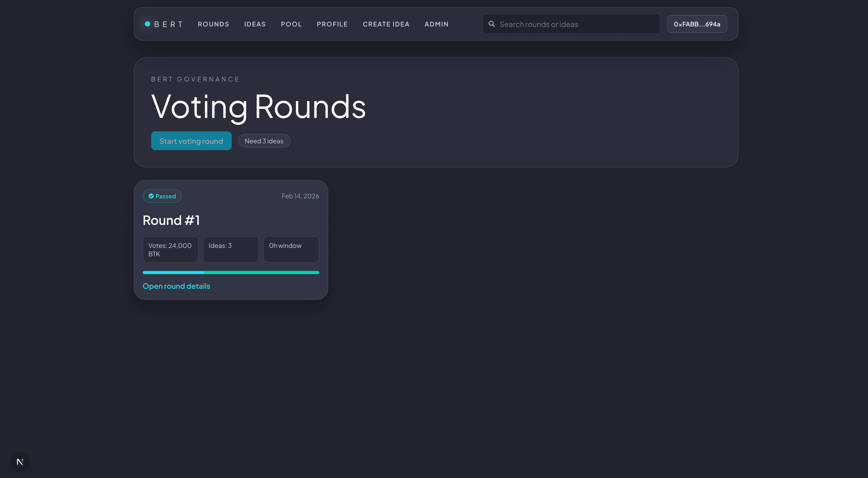Image resolution: width=868 pixels, height=478 pixels.
Task: Click the Search rounds or ideas field
Action: [x=571, y=24]
